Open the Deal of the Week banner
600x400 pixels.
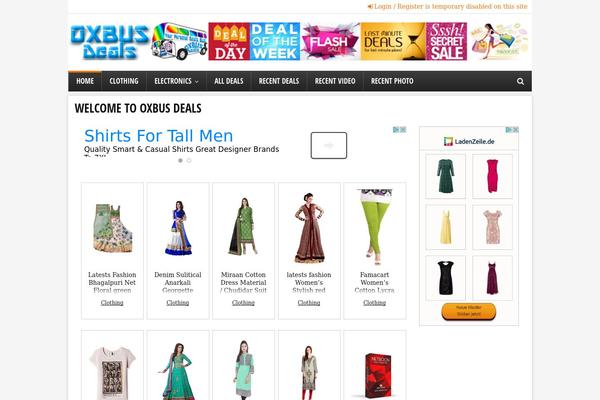[x=275, y=41]
